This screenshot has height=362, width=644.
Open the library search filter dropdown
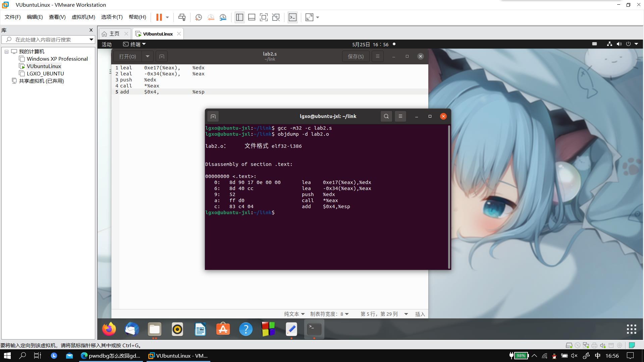[x=91, y=40]
